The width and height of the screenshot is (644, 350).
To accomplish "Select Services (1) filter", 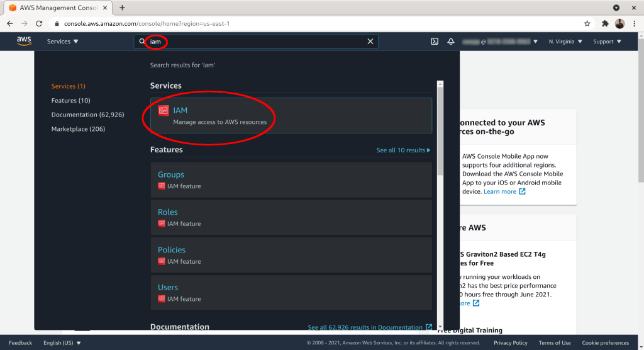I will pyautogui.click(x=68, y=86).
